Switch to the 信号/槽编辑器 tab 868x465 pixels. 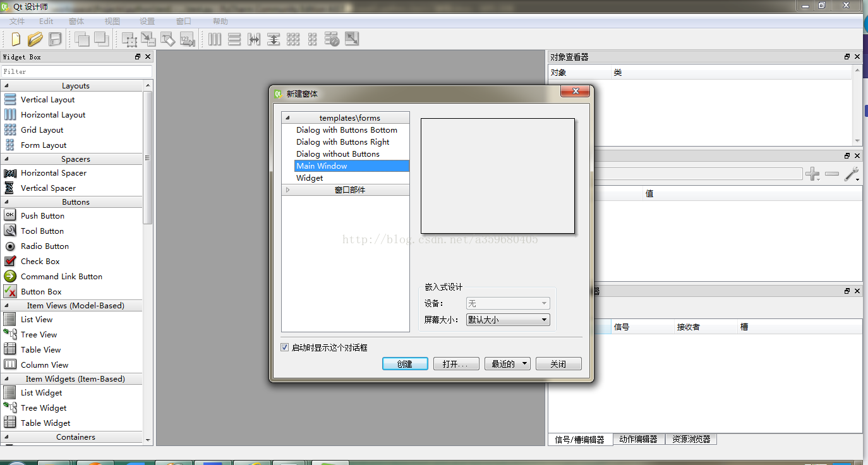click(580, 440)
